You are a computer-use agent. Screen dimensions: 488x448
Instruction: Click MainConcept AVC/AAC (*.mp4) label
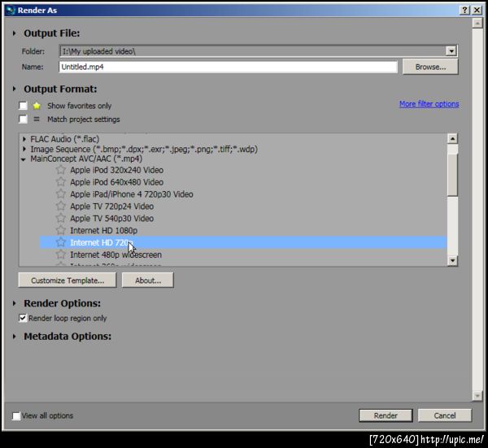click(x=86, y=159)
